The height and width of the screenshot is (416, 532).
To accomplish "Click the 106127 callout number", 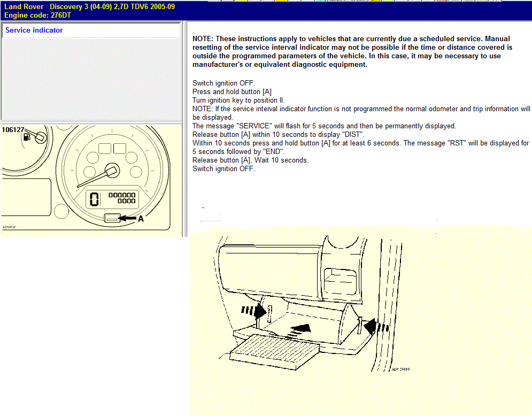I will 12,130.
